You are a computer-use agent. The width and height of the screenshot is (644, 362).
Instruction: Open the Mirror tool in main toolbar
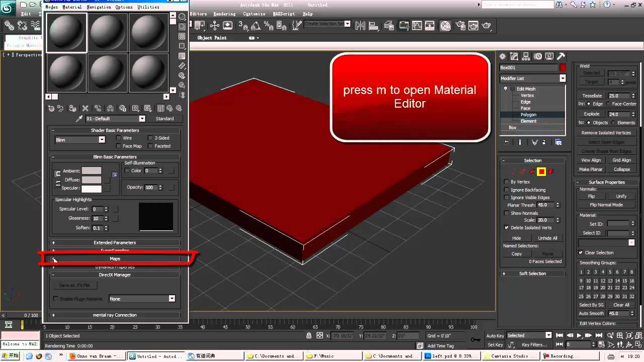click(x=361, y=25)
